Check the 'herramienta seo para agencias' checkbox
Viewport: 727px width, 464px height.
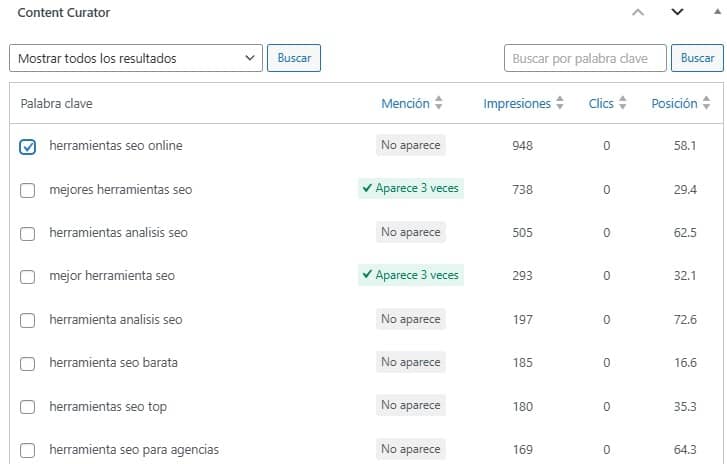pyautogui.click(x=28, y=449)
